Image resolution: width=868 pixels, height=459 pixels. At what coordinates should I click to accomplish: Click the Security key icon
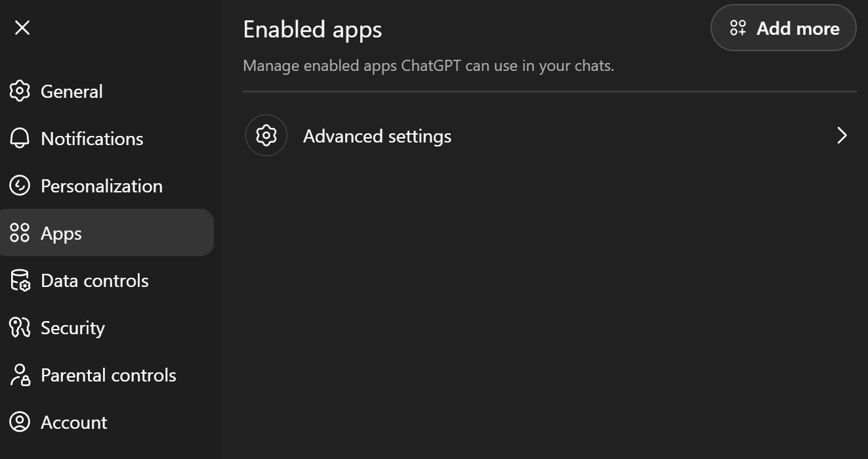click(x=20, y=328)
